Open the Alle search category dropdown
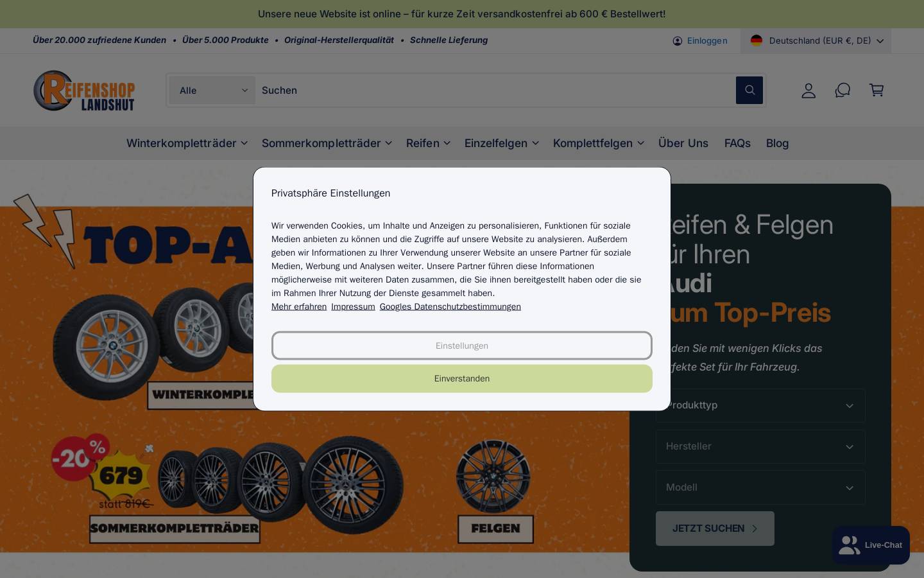This screenshot has height=578, width=924. pos(212,91)
